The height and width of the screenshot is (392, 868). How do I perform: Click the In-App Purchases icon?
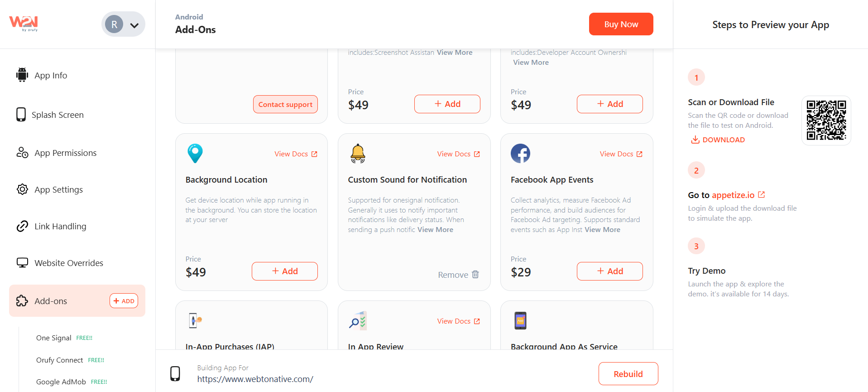pos(195,321)
